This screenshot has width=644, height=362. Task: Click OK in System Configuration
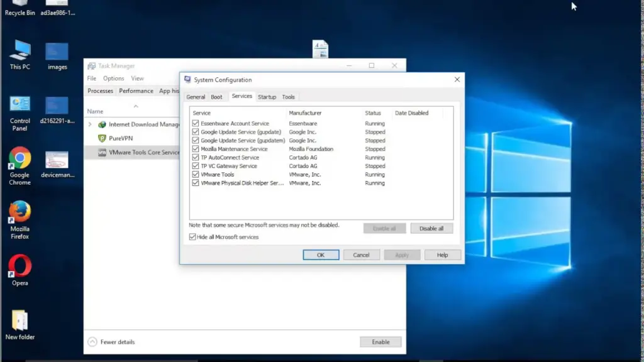point(321,255)
